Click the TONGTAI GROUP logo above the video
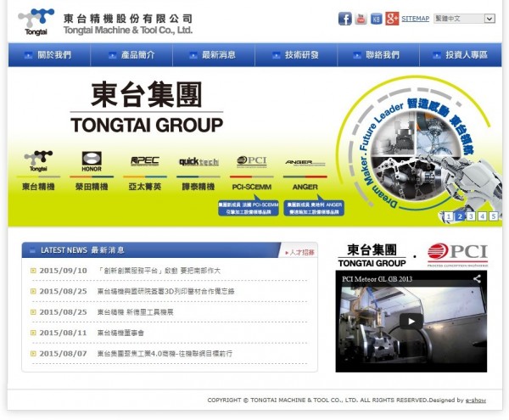 [x=372, y=256]
